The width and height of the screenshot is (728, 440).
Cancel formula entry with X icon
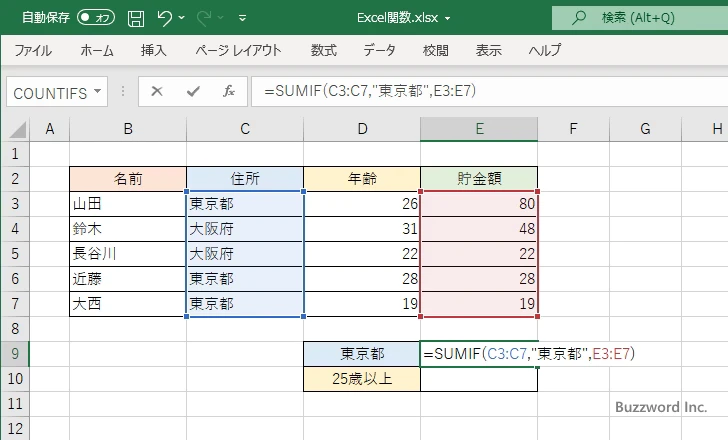(x=157, y=91)
